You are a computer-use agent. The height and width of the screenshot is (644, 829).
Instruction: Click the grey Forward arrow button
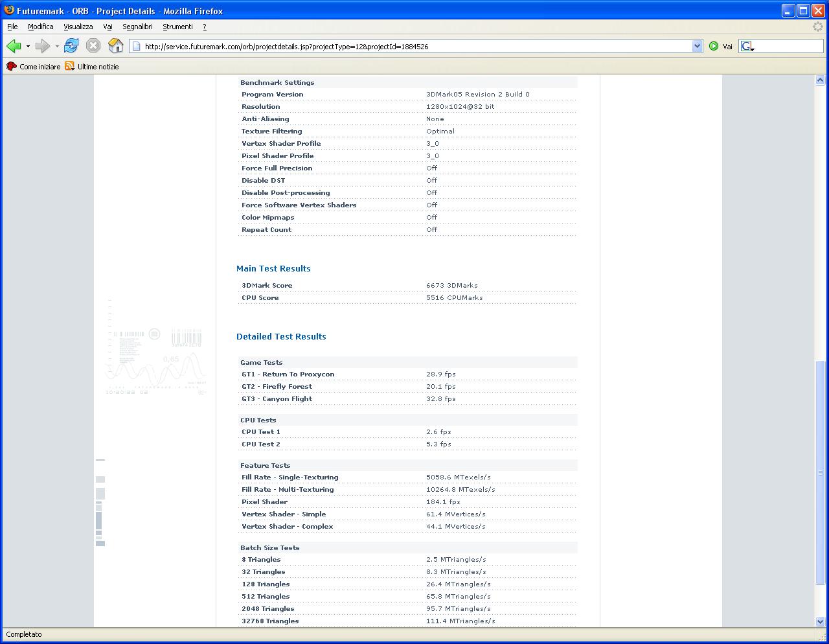click(x=43, y=46)
